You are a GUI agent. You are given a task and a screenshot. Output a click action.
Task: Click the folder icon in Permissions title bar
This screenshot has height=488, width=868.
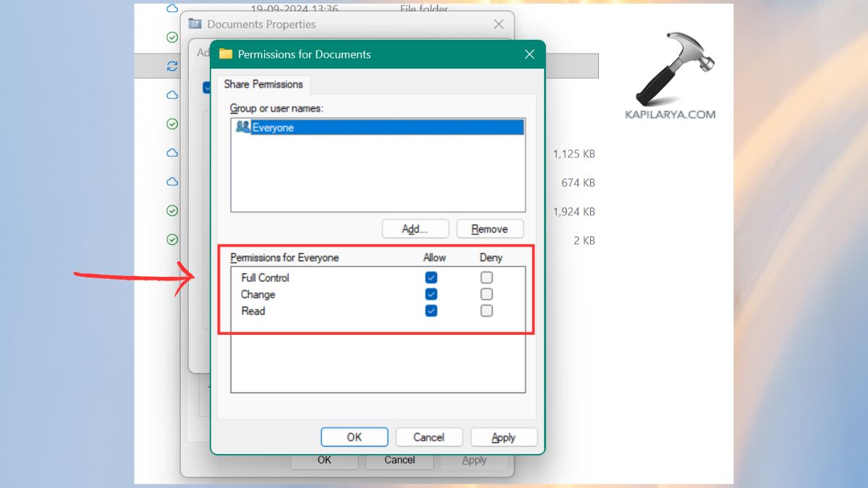pos(226,54)
